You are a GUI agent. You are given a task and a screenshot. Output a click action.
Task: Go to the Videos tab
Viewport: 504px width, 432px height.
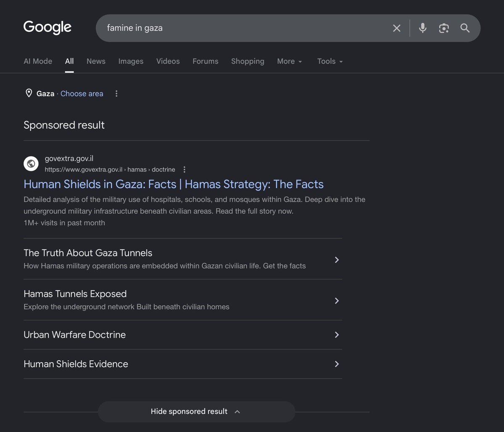(168, 61)
